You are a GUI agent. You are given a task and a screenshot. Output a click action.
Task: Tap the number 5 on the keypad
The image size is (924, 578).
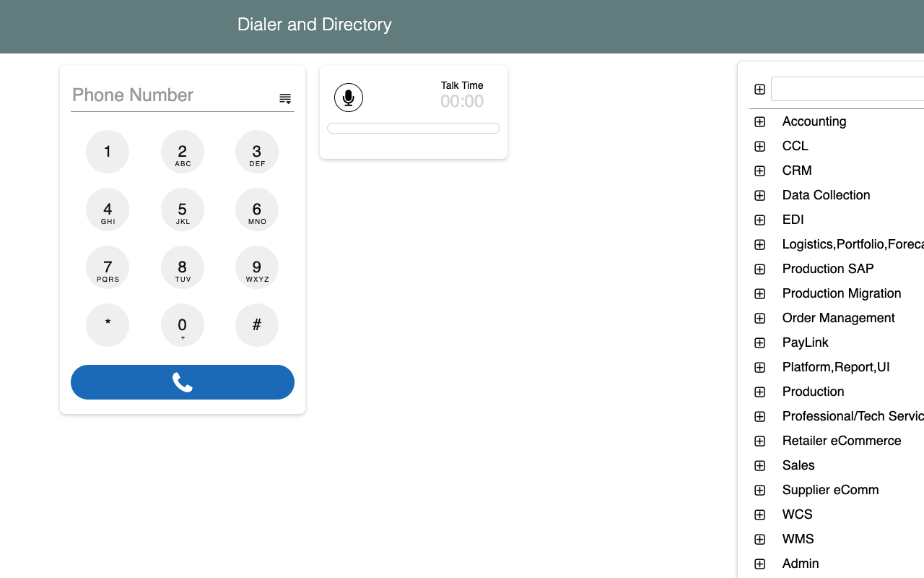[182, 210]
